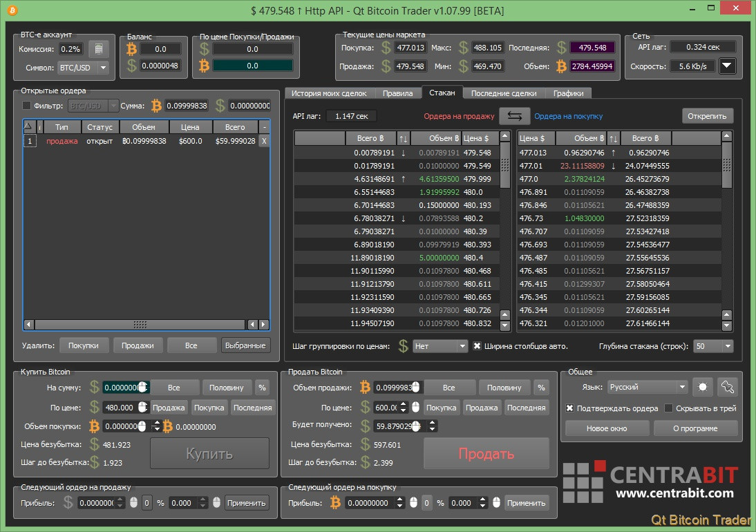The image size is (756, 532).
Task: Click sort arrows column in sell orders header
Action: point(403,138)
